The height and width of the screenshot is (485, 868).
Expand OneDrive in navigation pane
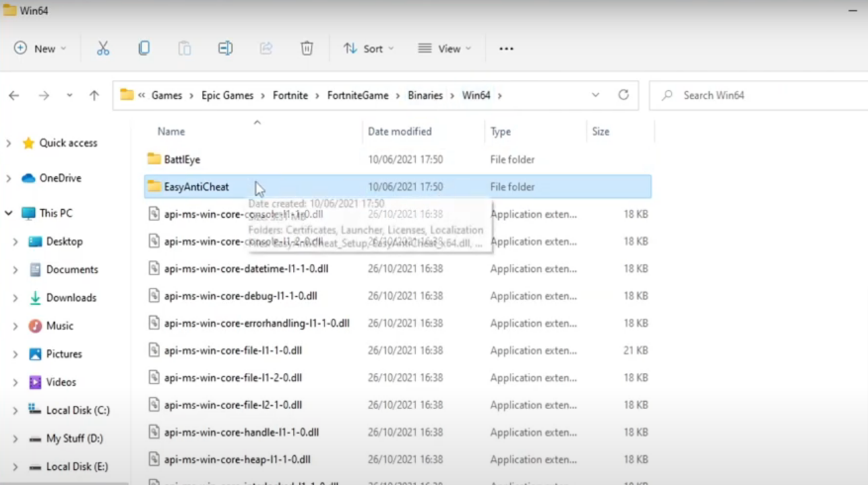(x=9, y=178)
